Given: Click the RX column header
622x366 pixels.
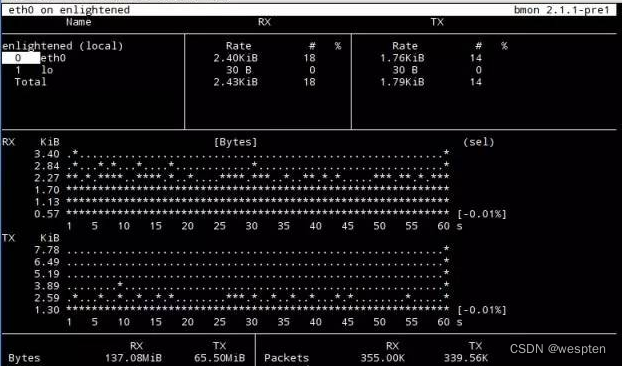Looking at the screenshot, I should tap(264, 22).
